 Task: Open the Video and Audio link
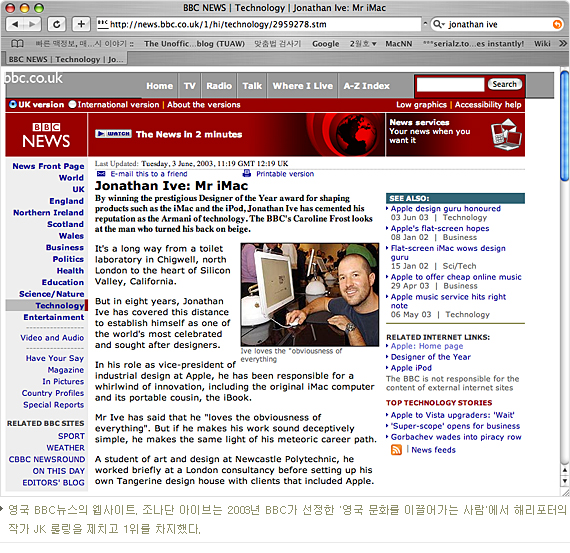pyautogui.click(x=52, y=338)
